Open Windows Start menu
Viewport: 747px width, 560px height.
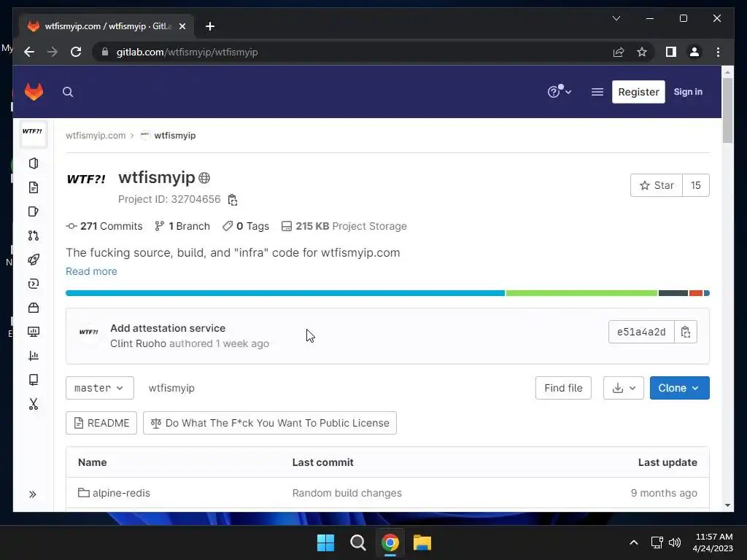(x=326, y=542)
